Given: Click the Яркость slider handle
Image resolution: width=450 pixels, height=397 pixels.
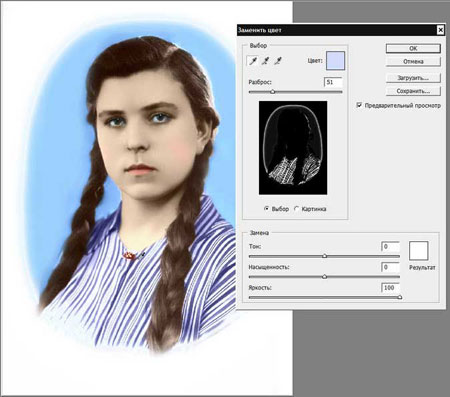Looking at the screenshot, I should [400, 297].
